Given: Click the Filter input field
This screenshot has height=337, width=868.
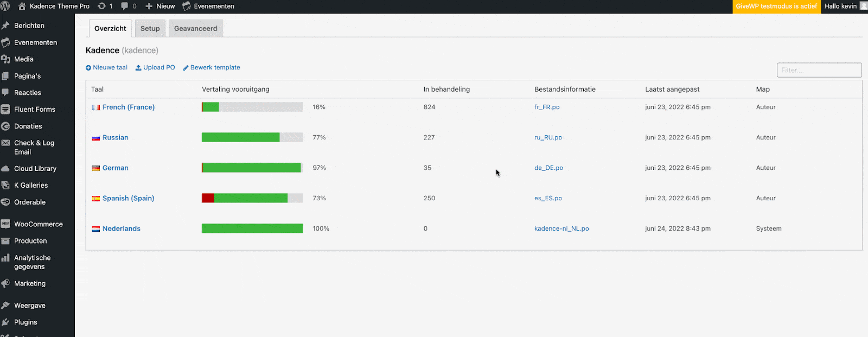Looking at the screenshot, I should [x=819, y=70].
